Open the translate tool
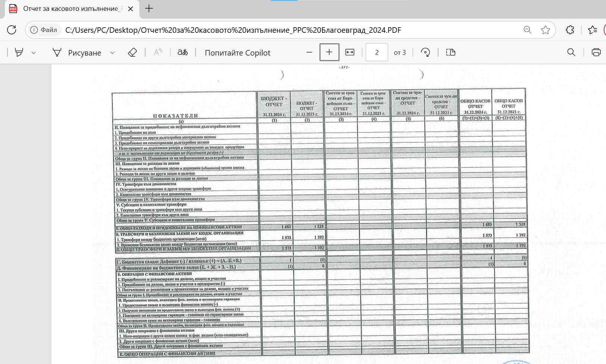The width and height of the screenshot is (606, 364). 182,53
